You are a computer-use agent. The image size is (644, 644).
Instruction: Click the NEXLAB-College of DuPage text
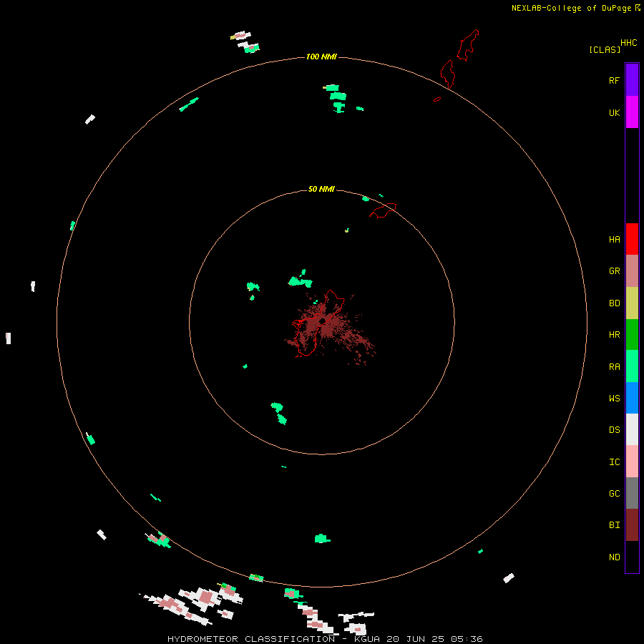pyautogui.click(x=571, y=8)
